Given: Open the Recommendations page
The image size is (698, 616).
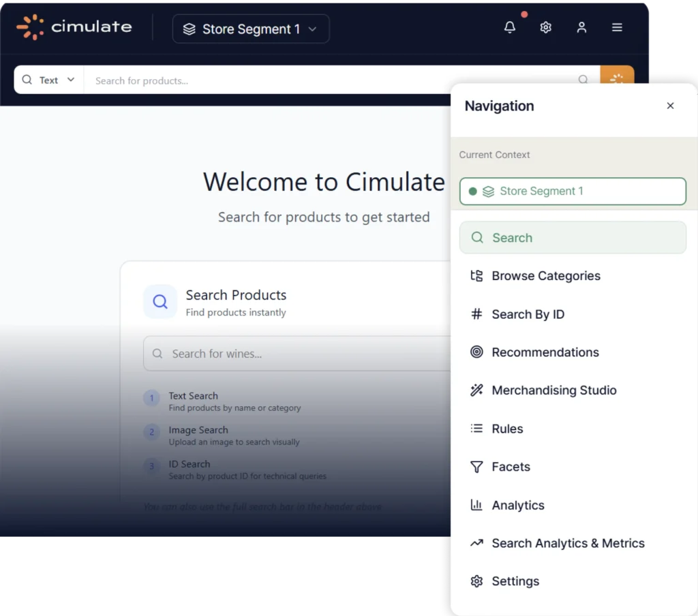Looking at the screenshot, I should click(545, 352).
